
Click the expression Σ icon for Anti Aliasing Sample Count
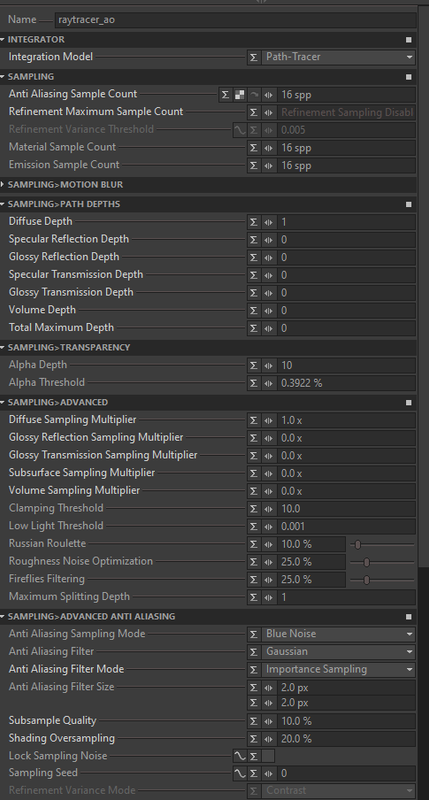pyautogui.click(x=225, y=94)
